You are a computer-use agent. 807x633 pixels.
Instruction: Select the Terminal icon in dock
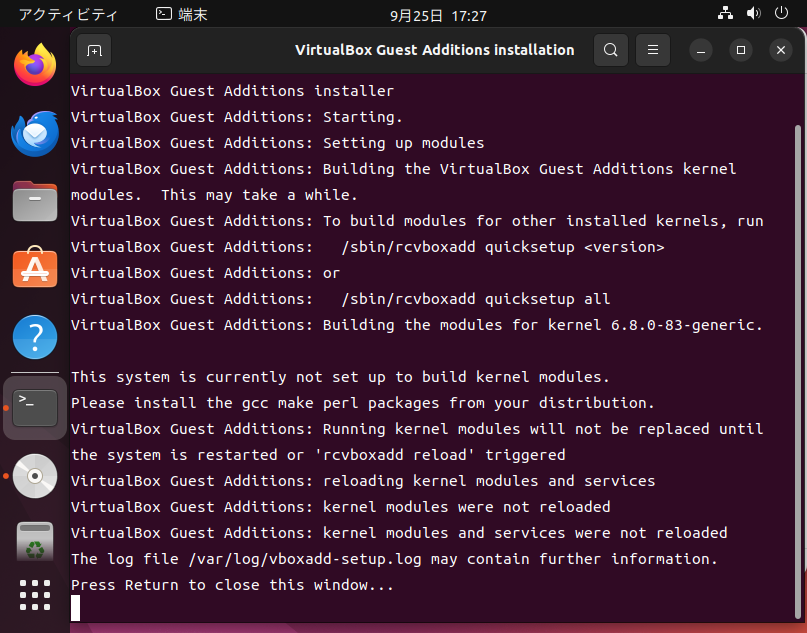point(35,407)
